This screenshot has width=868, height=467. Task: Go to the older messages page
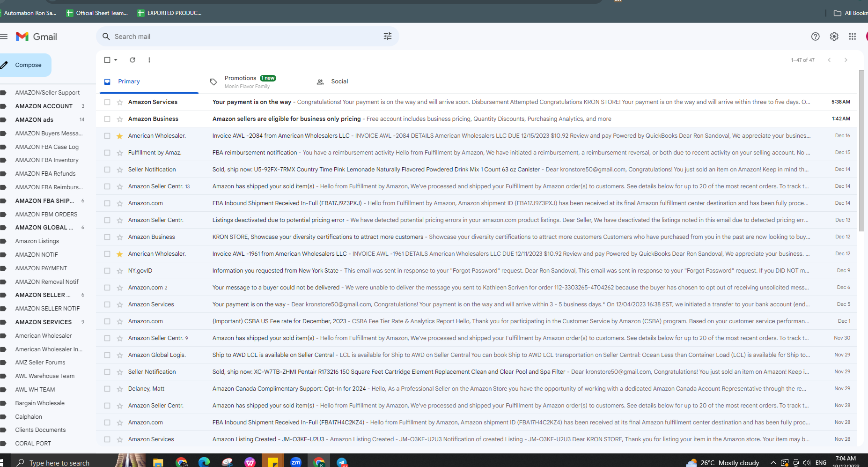point(846,60)
